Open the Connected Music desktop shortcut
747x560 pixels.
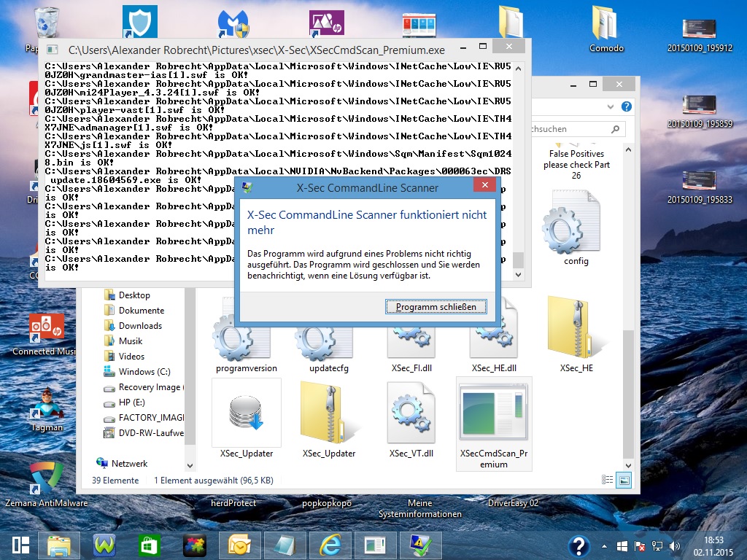46,335
